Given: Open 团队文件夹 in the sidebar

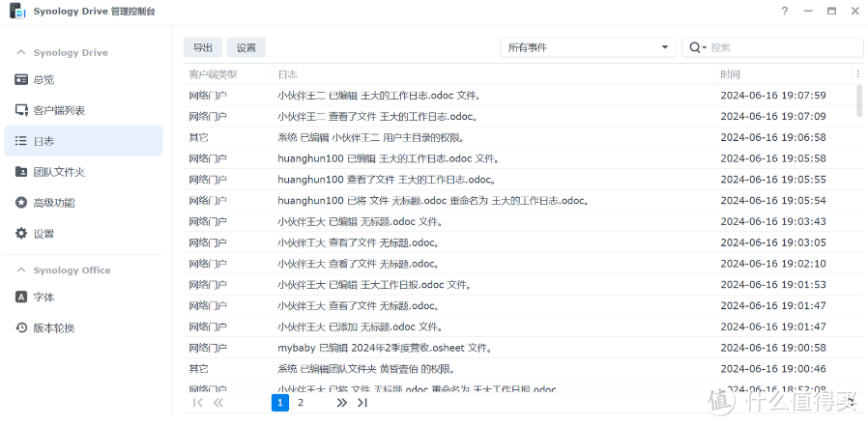Looking at the screenshot, I should point(83,172).
